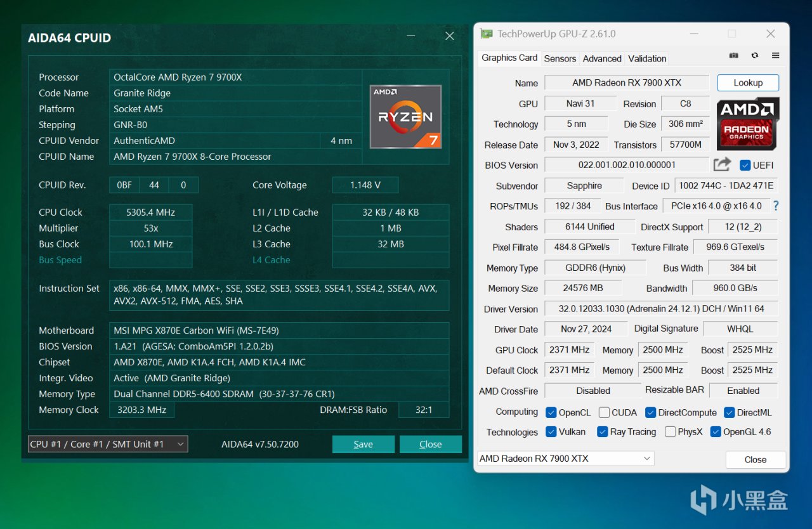
Task: Close the AIDA64 CPUID window with X
Action: tap(449, 36)
